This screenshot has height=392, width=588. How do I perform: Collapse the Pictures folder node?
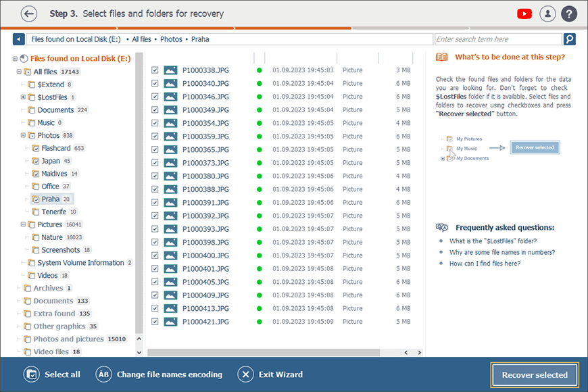click(23, 224)
